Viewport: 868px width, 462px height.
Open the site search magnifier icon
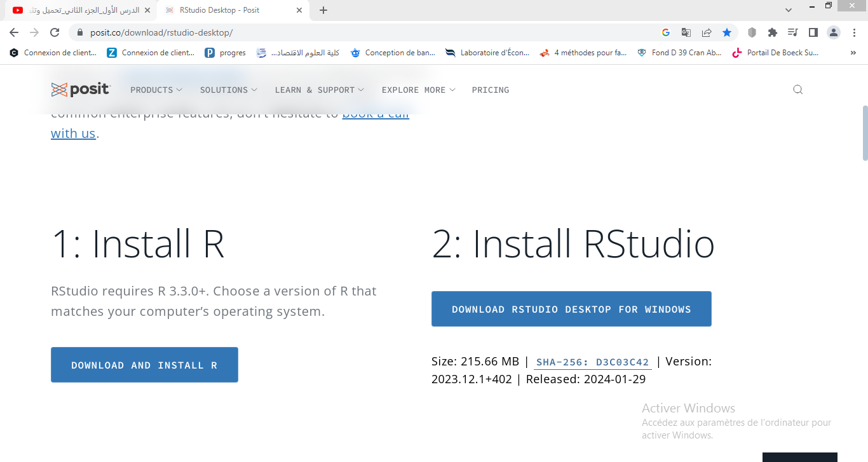click(797, 90)
